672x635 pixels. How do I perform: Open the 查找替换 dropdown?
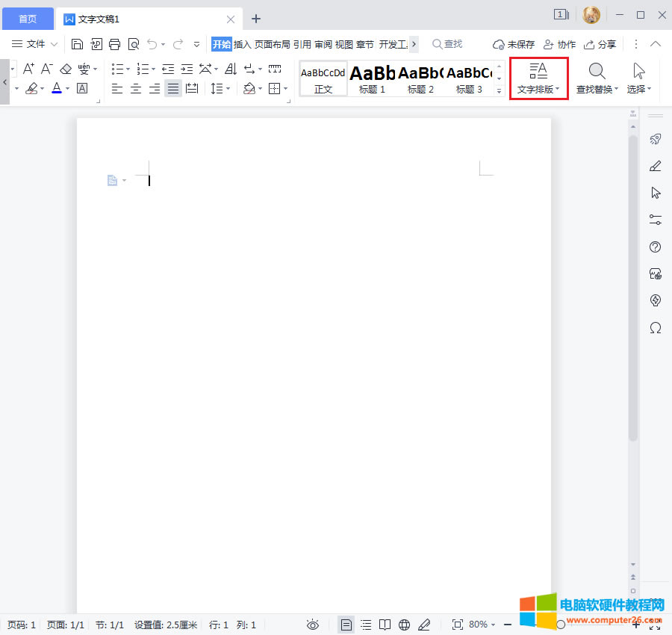coord(597,80)
